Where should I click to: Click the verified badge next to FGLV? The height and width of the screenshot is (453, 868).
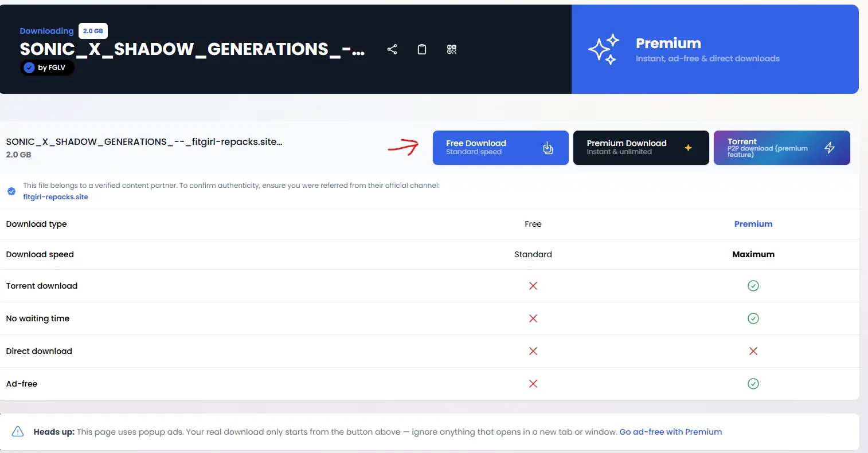pyautogui.click(x=29, y=68)
